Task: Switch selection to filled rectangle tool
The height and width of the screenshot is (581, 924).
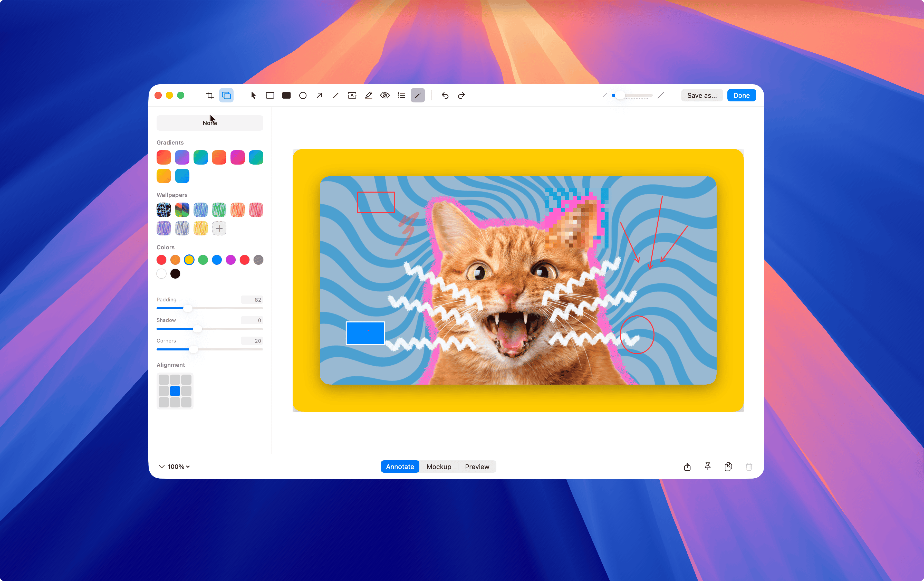Action: coord(286,95)
